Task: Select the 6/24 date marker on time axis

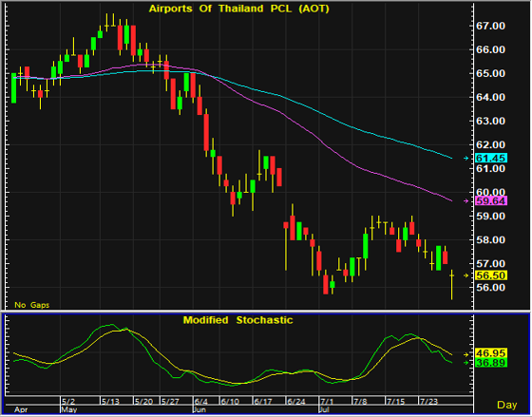Action: (296, 402)
